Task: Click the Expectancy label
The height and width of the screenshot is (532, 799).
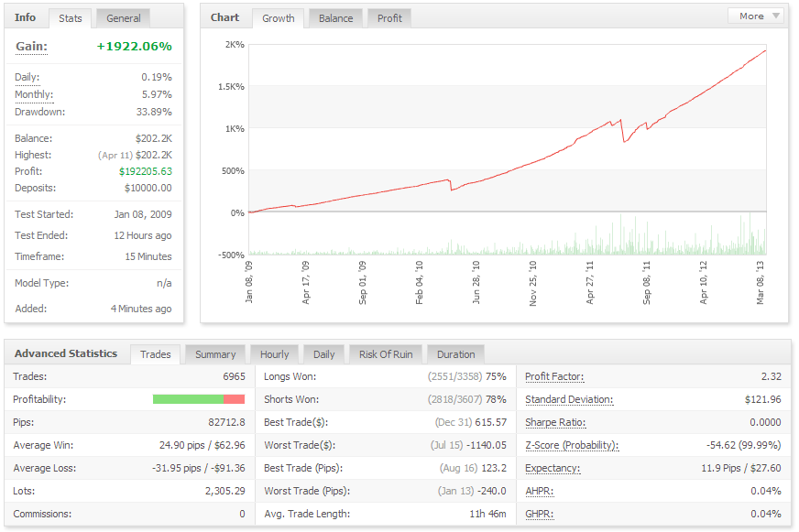Action: [x=553, y=469]
